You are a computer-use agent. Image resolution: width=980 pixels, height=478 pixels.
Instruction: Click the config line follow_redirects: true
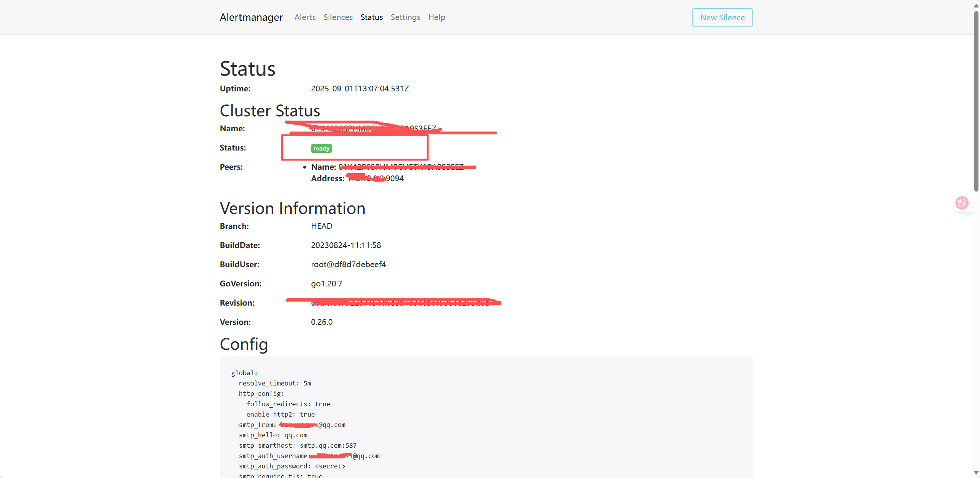[x=288, y=404]
